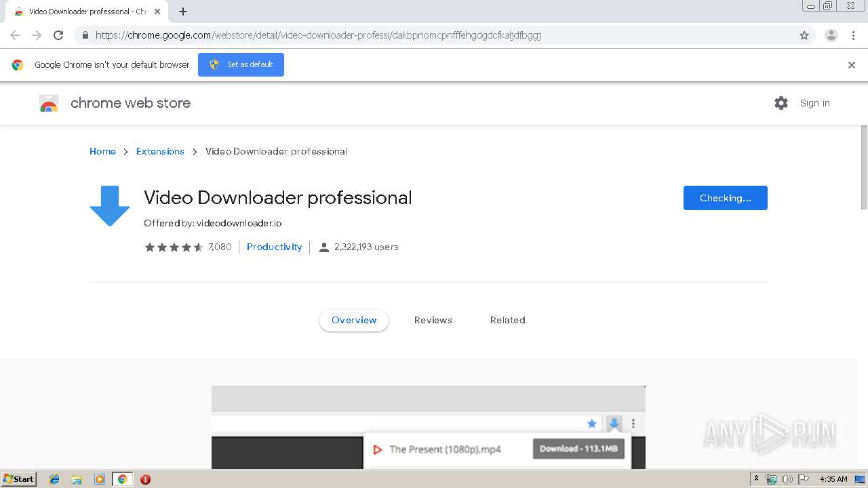Click the network tray icon

[771, 479]
